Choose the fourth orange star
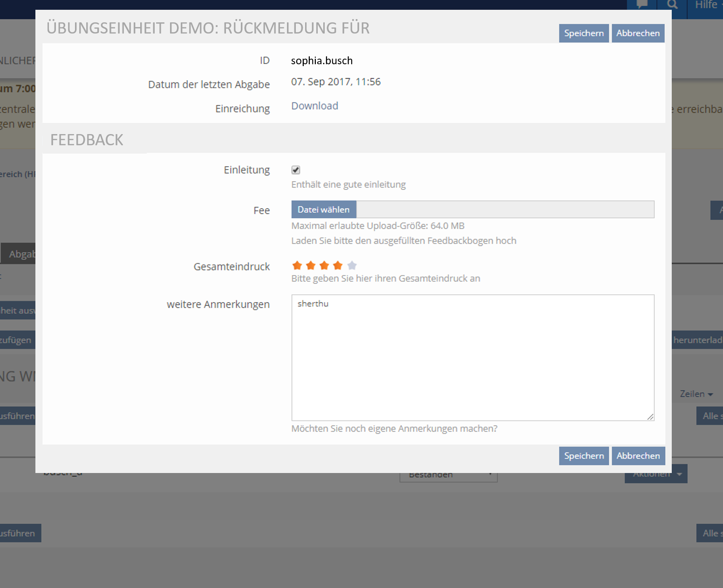This screenshot has width=723, height=588. [x=338, y=266]
